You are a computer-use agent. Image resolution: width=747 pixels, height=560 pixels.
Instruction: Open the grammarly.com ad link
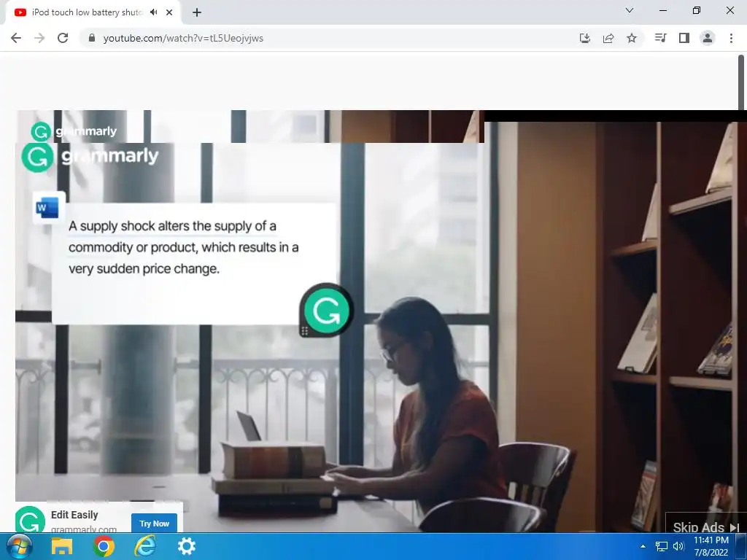click(84, 529)
